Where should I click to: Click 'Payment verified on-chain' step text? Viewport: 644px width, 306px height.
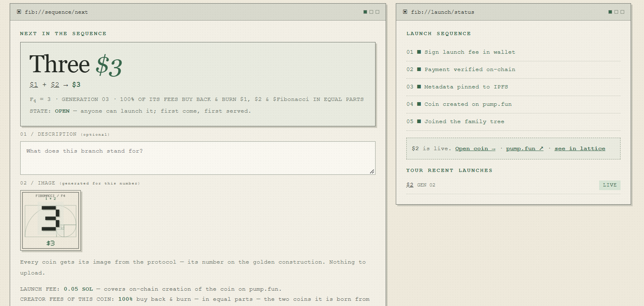470,69
